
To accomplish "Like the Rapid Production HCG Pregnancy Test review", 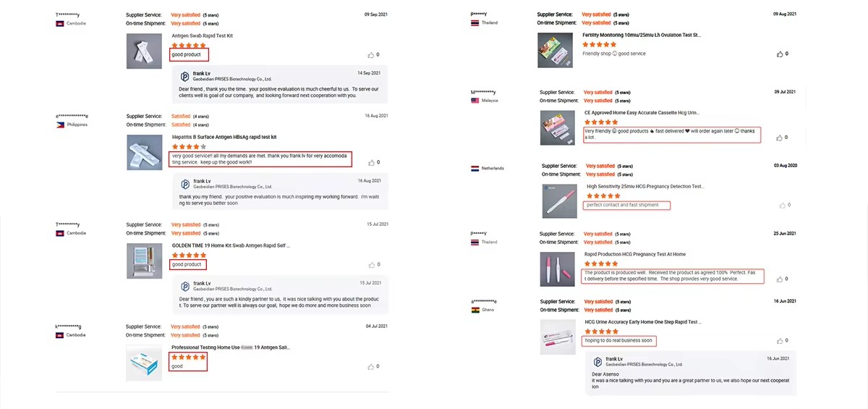I will [780, 279].
